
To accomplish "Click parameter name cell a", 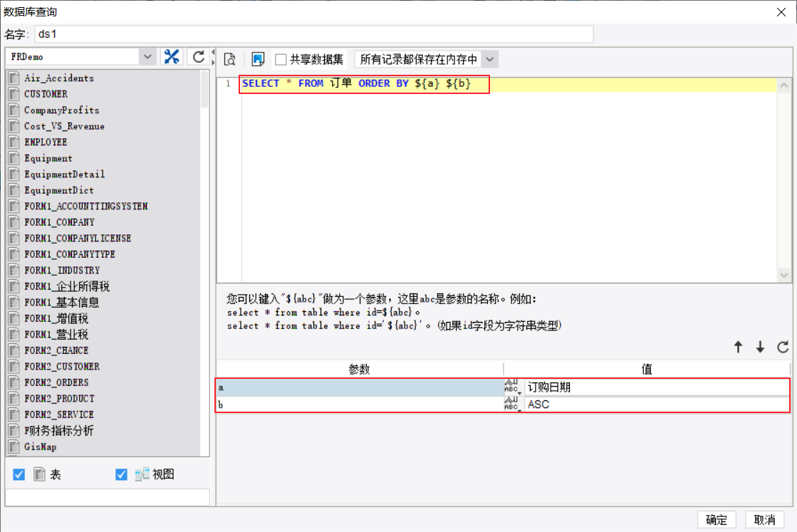I will click(x=360, y=387).
